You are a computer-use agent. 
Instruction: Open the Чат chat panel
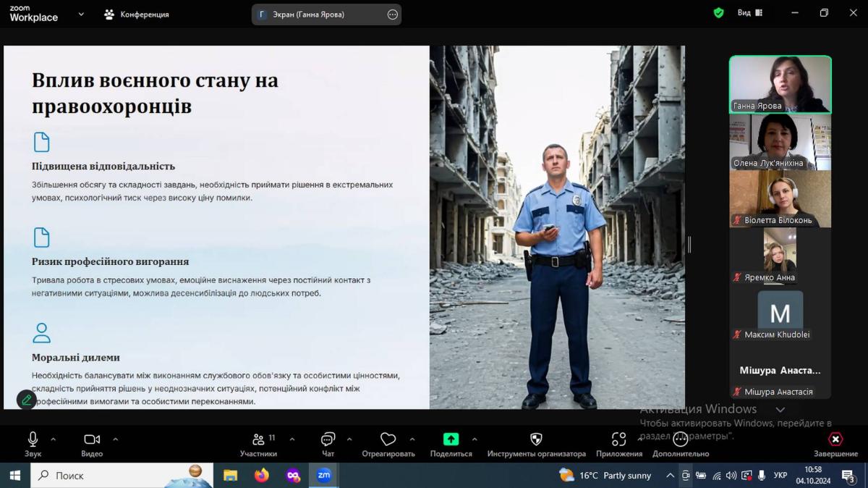[328, 444]
